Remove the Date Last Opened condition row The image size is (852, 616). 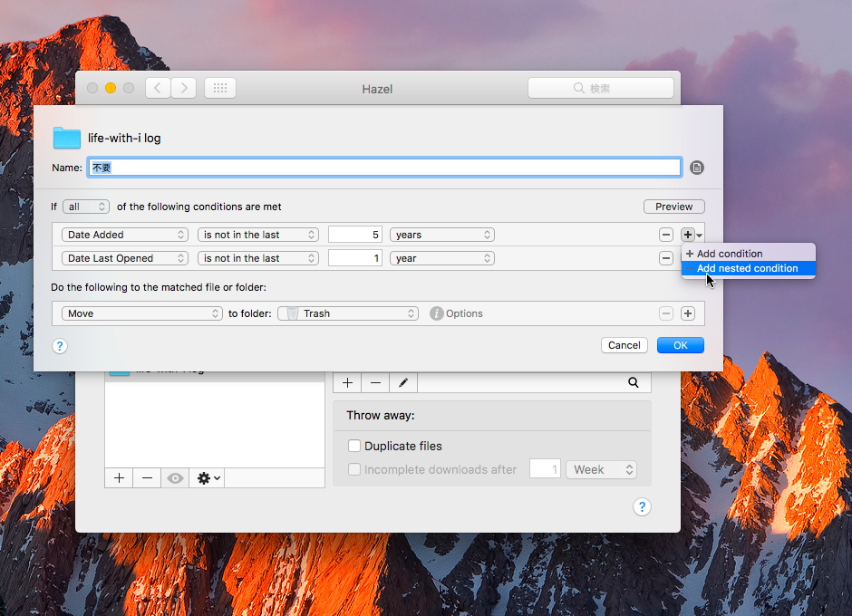[666, 258]
